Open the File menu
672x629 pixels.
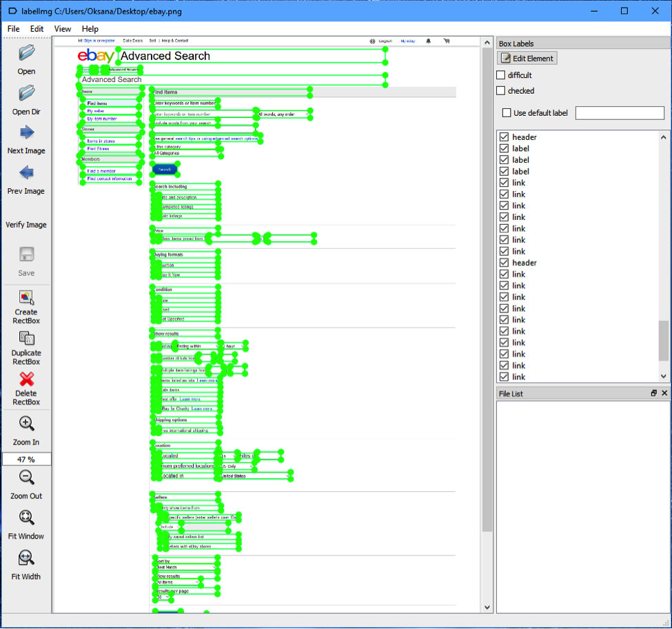(x=13, y=29)
